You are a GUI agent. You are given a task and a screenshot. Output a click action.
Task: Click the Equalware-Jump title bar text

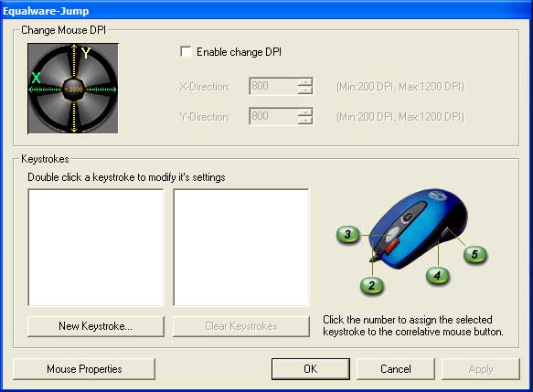pyautogui.click(x=46, y=11)
